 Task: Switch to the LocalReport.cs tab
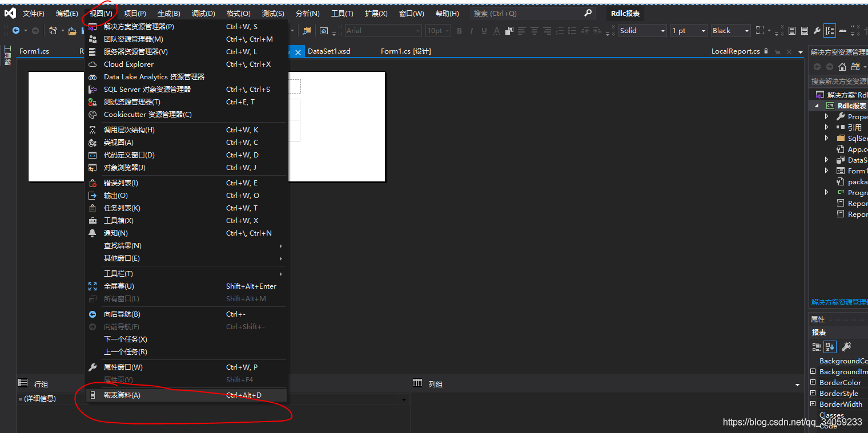click(736, 51)
